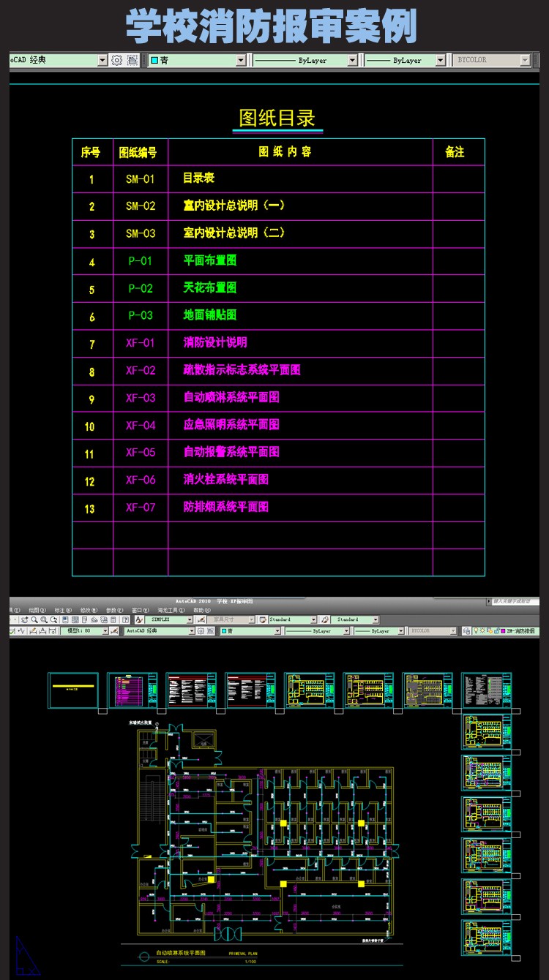Click the keyword search input field
This screenshot has height=980, width=549.
click(x=516, y=601)
